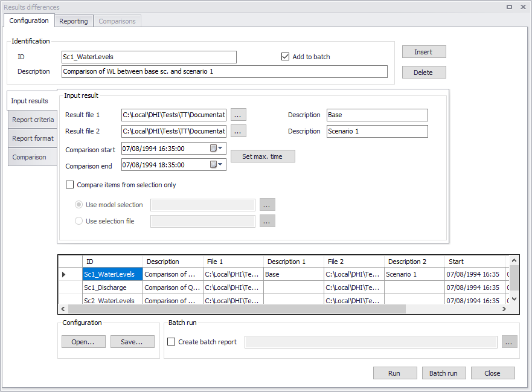Switch to the Reporting tab

tap(74, 21)
